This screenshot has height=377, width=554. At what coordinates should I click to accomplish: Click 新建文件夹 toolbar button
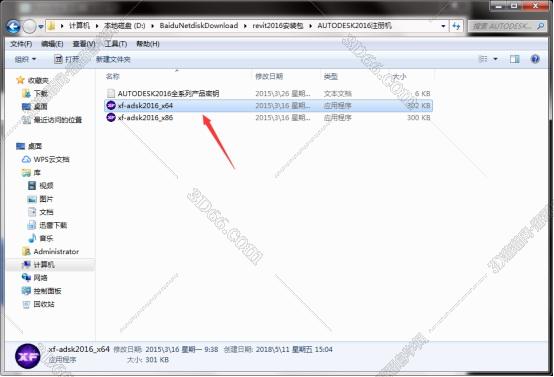(113, 59)
